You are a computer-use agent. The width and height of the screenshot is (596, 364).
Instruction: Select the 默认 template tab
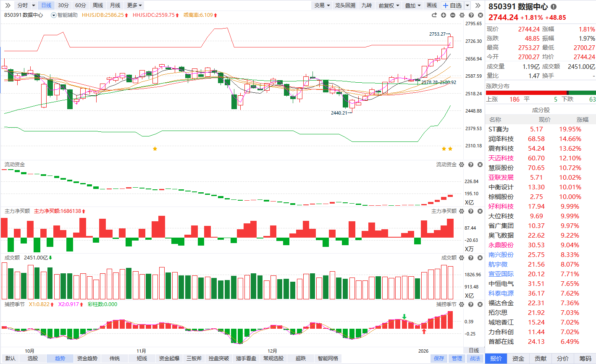(x=11, y=359)
